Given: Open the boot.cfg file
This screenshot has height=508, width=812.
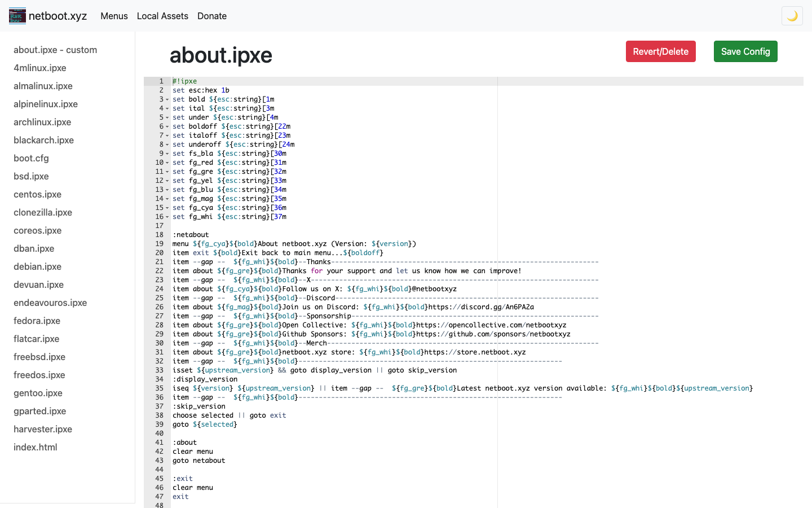Looking at the screenshot, I should 31,158.
